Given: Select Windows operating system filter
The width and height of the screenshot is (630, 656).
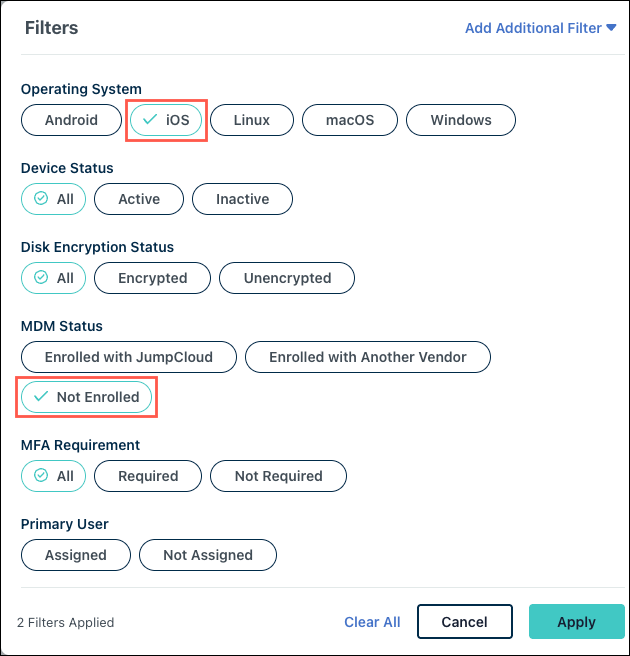Looking at the screenshot, I should (x=461, y=120).
